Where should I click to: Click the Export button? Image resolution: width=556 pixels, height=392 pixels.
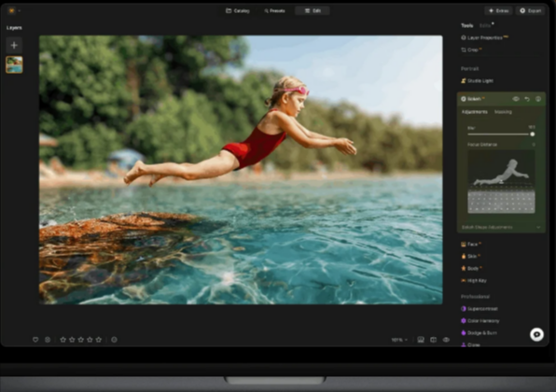click(x=531, y=10)
